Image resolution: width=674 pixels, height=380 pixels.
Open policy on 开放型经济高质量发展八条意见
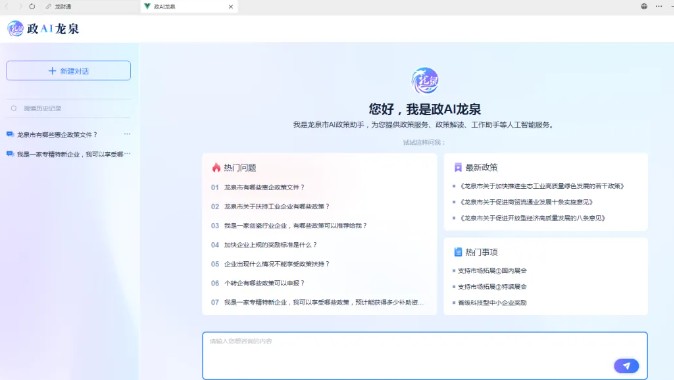532,218
